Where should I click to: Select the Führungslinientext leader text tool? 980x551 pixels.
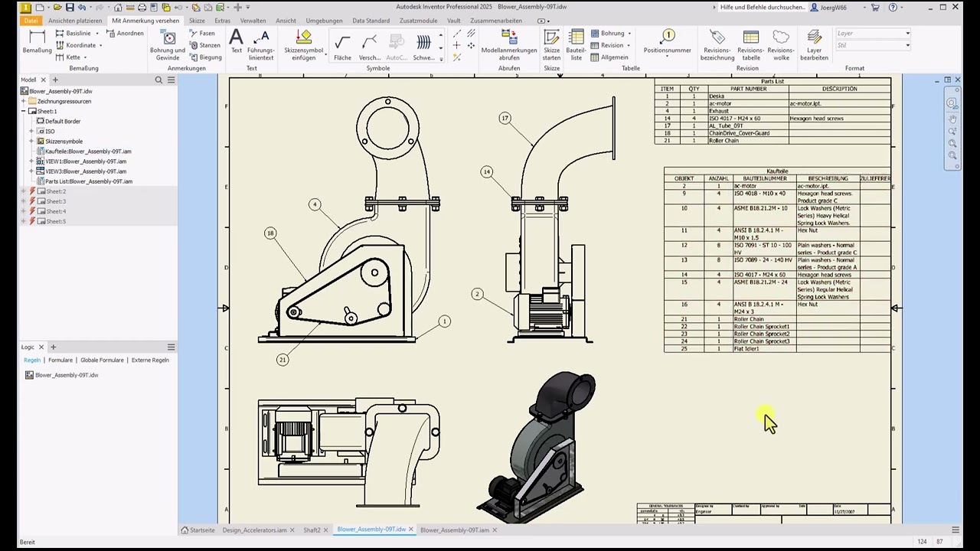(260, 46)
